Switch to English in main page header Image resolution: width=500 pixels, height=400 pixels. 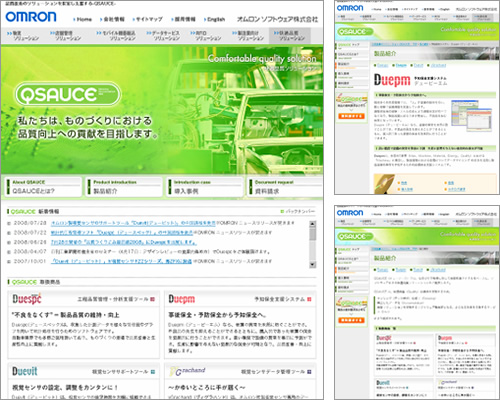click(x=215, y=19)
